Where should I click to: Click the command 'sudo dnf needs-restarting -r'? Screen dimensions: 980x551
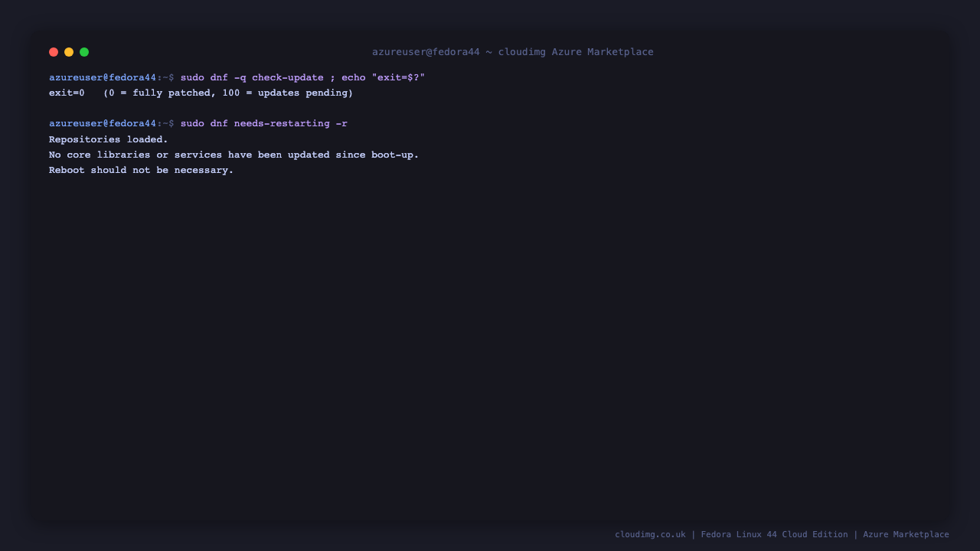tap(264, 124)
